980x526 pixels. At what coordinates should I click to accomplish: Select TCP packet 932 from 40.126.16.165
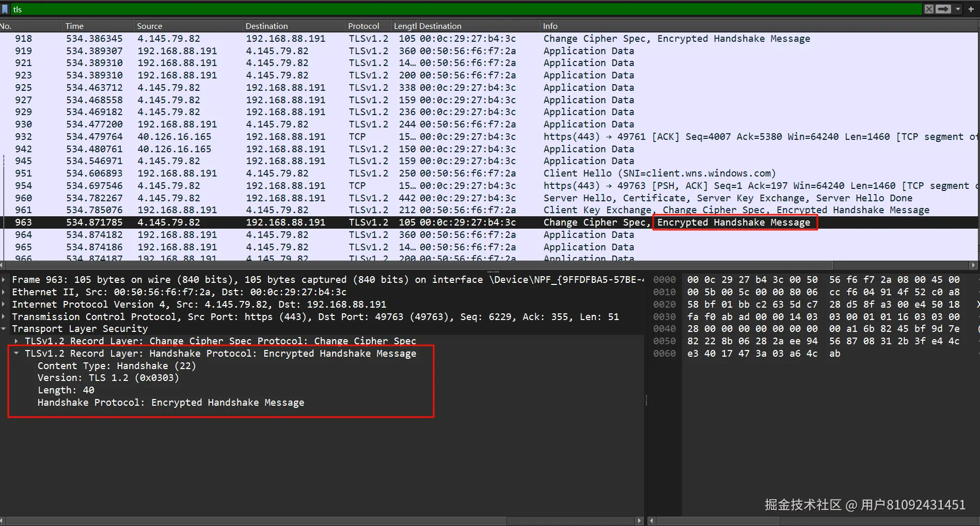point(489,137)
